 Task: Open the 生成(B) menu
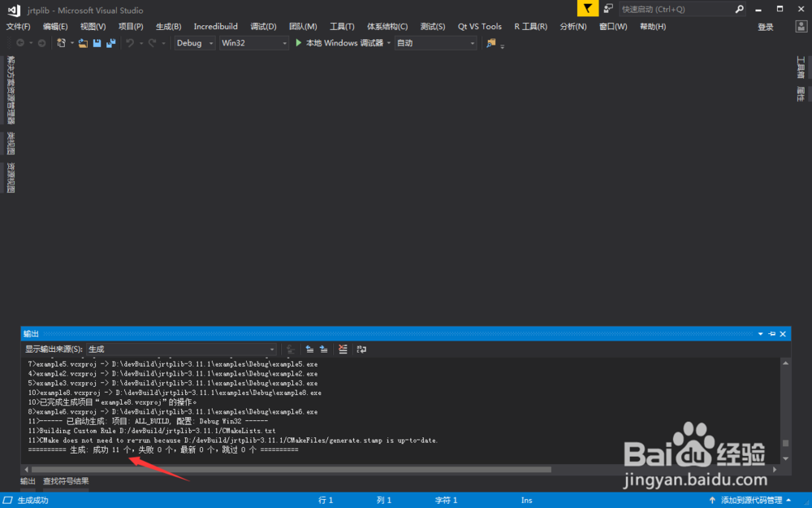[x=168, y=27]
